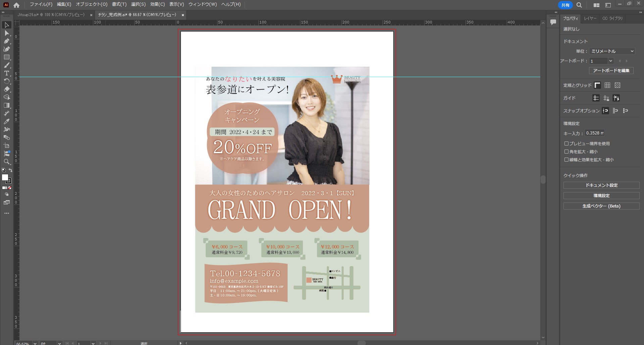Select the Rotate tool

(6, 81)
